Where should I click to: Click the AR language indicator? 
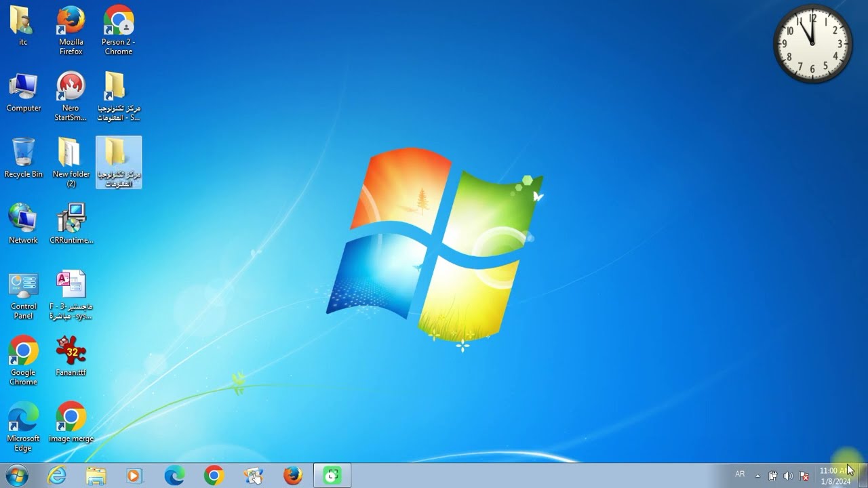point(740,474)
